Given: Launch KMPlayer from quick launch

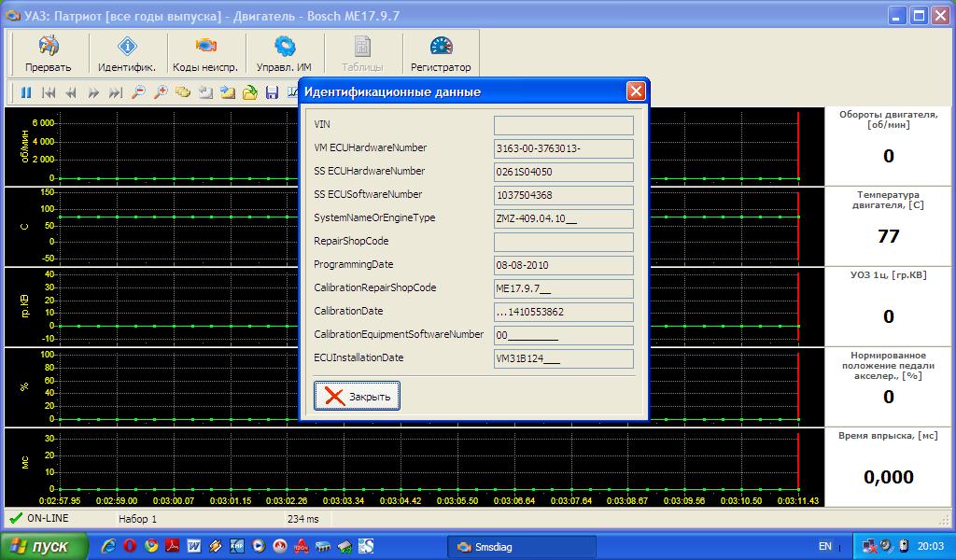Looking at the screenshot, I should pos(236,546).
